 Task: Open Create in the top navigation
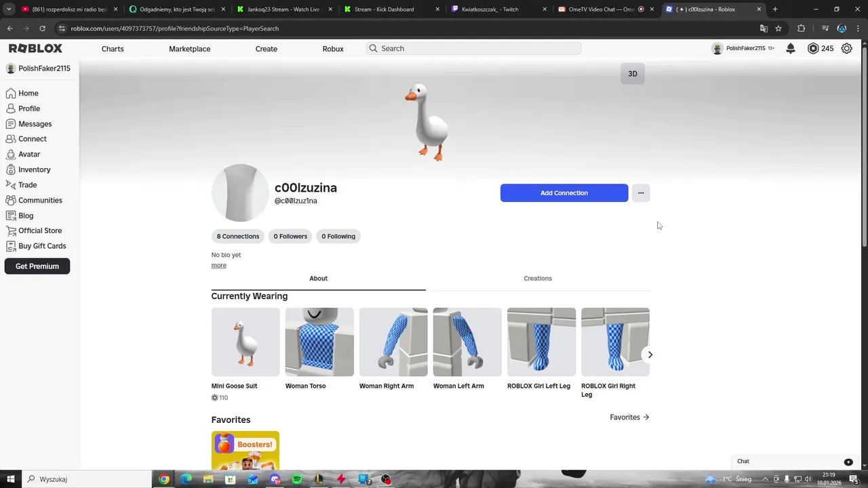coord(267,49)
